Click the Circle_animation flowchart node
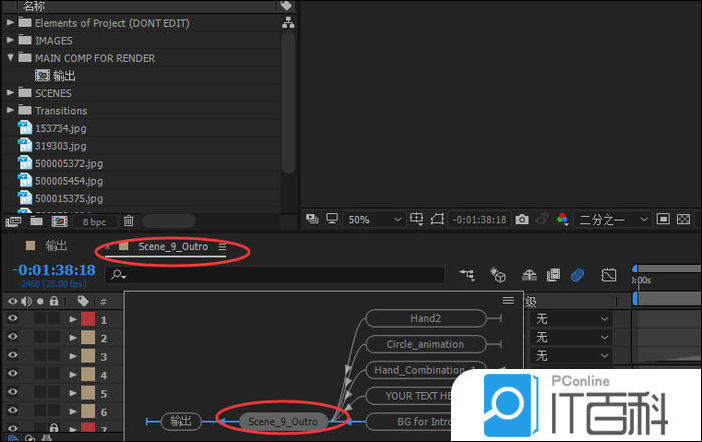The image size is (702, 442). coord(426,344)
